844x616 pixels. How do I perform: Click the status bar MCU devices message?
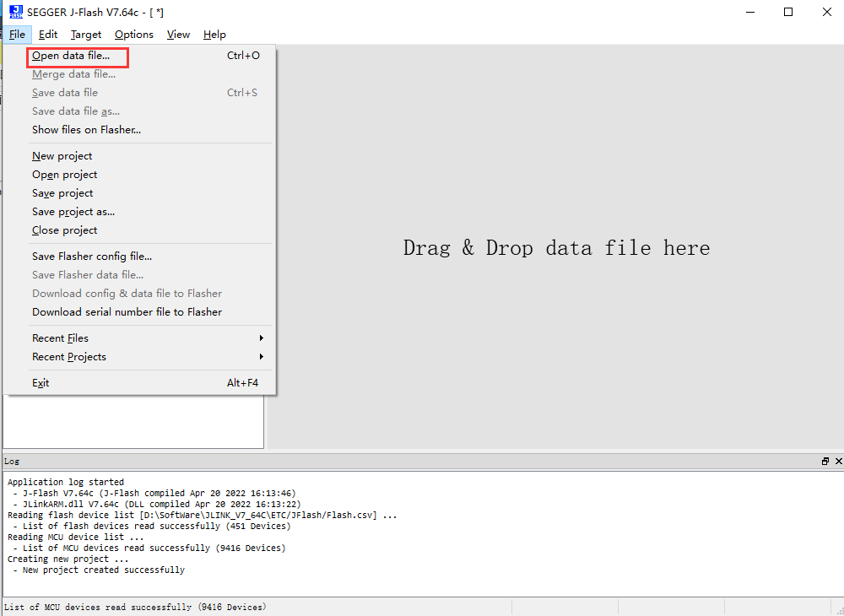(135, 607)
